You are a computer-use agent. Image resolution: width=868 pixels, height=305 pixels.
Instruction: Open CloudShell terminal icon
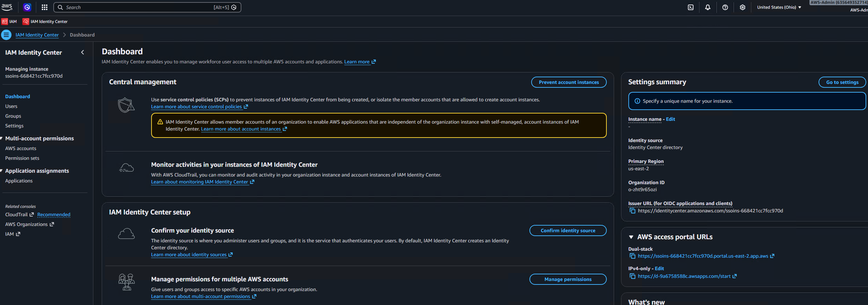(691, 7)
